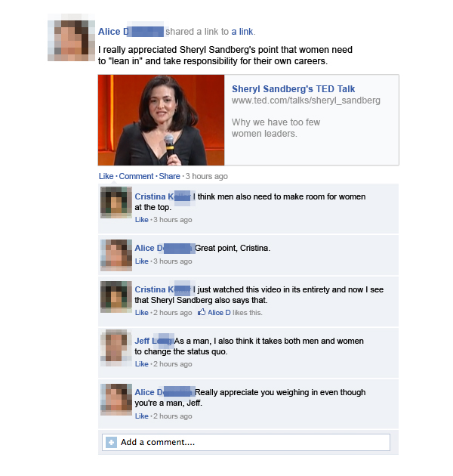Click the thumbs-up icon beside Alice D likes

(202, 312)
